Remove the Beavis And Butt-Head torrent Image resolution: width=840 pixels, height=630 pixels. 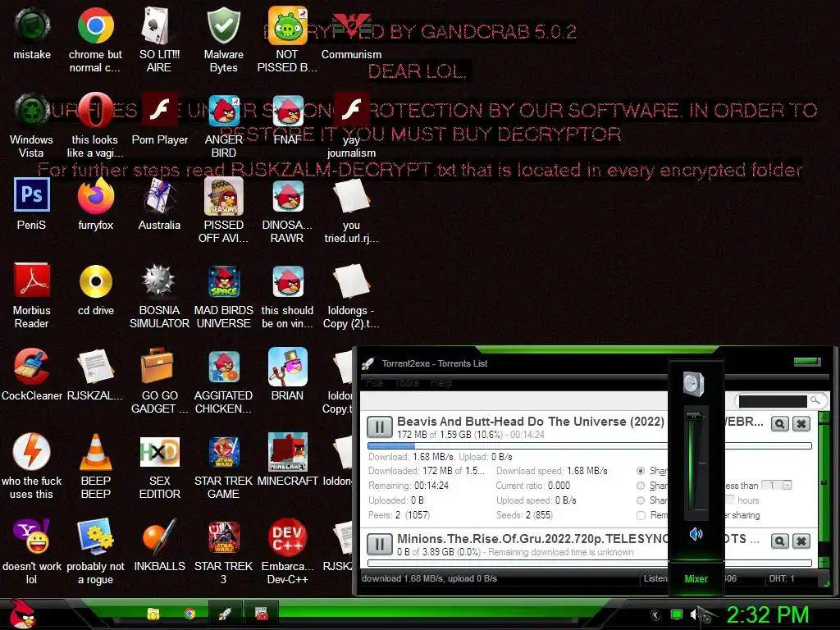[x=801, y=424]
